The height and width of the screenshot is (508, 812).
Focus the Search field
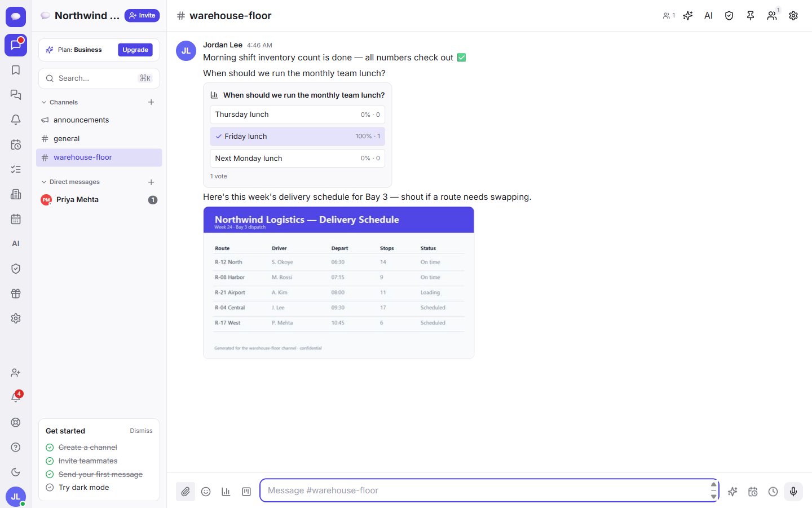click(x=99, y=78)
